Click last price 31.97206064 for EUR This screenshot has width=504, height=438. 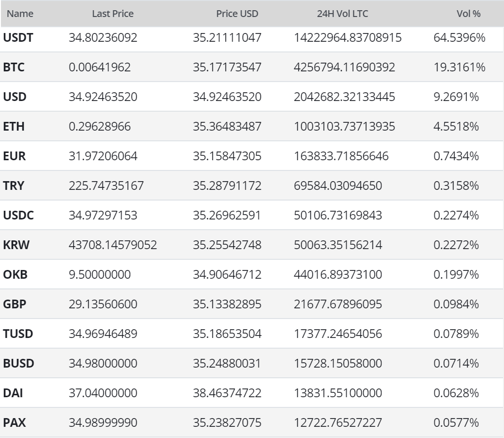point(103,156)
